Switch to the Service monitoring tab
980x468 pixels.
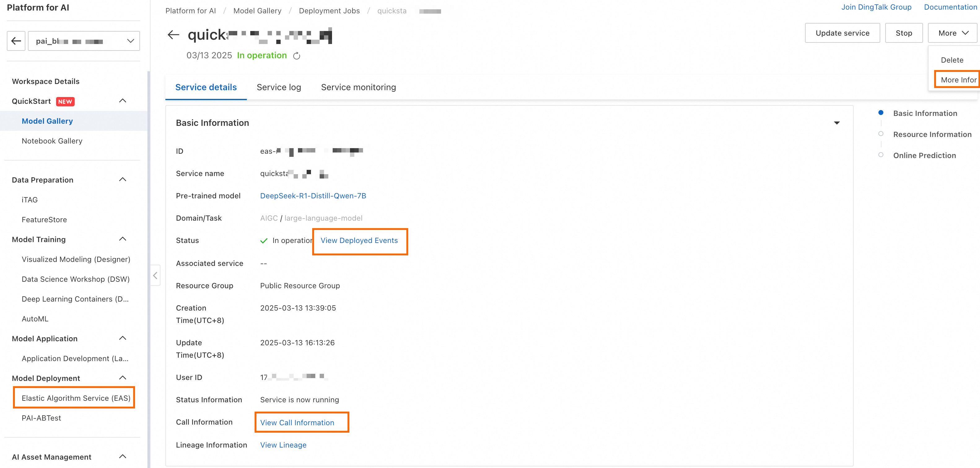pyautogui.click(x=358, y=87)
